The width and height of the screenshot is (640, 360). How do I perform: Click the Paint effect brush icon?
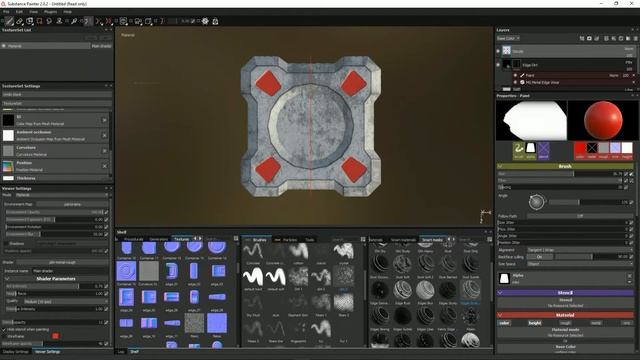tap(522, 76)
